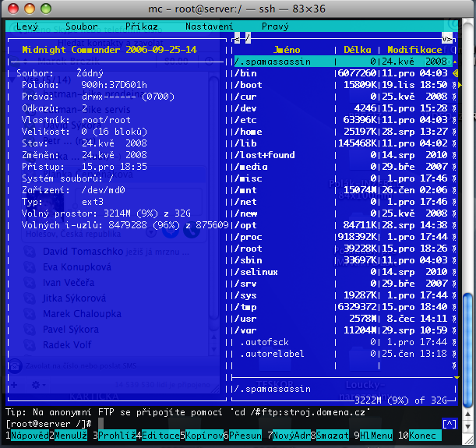Select the /etc directory row
476x448 pixels.
(x=249, y=121)
